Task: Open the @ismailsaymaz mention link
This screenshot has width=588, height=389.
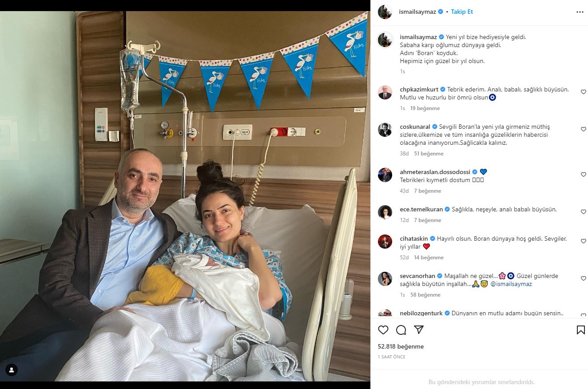Action: 511,284
